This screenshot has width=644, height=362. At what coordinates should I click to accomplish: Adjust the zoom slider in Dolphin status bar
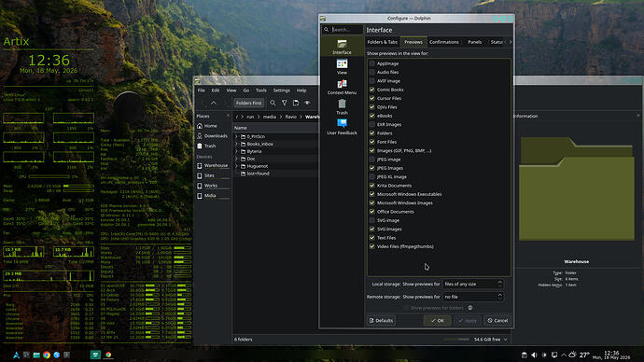point(456,340)
